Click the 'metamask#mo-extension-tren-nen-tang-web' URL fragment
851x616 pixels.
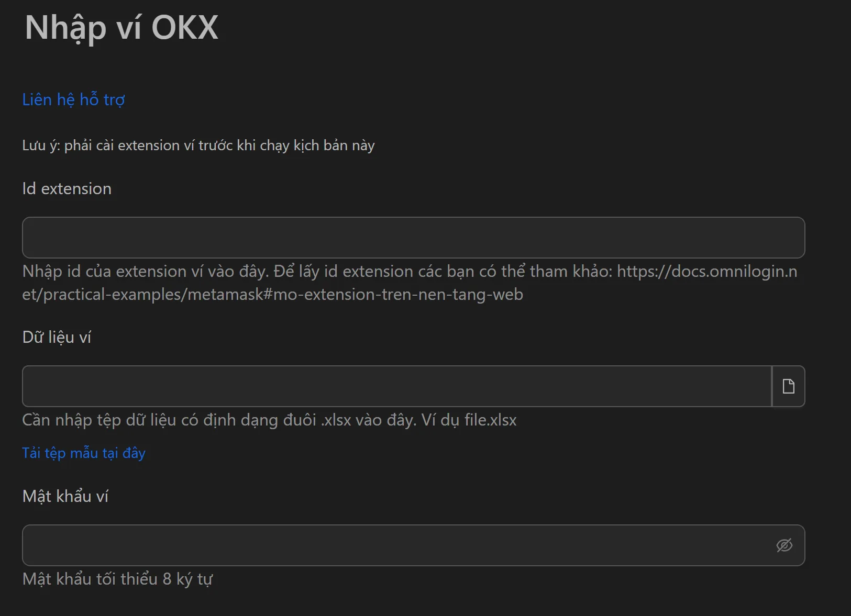pos(355,294)
